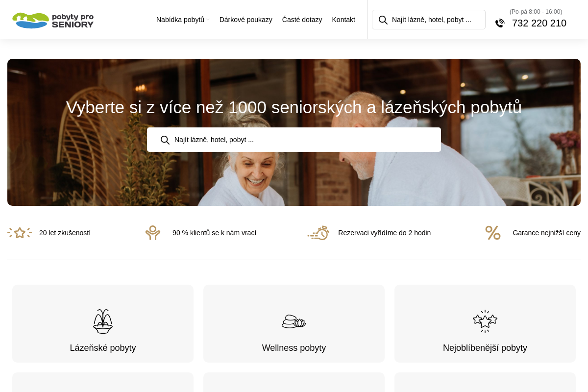Open the Časté dotazy menu item
588x392 pixels.
point(302,20)
